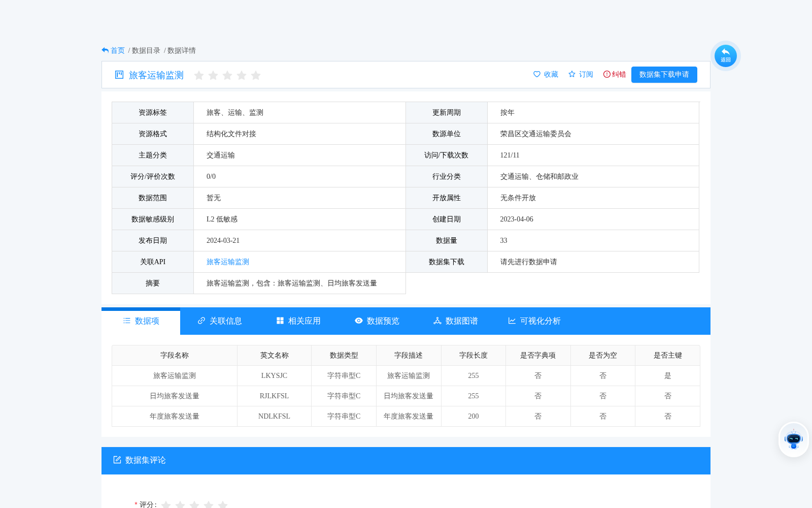Click the 订阅 subscribe link text
Screen dimensions: 812x508
[x=586, y=74]
